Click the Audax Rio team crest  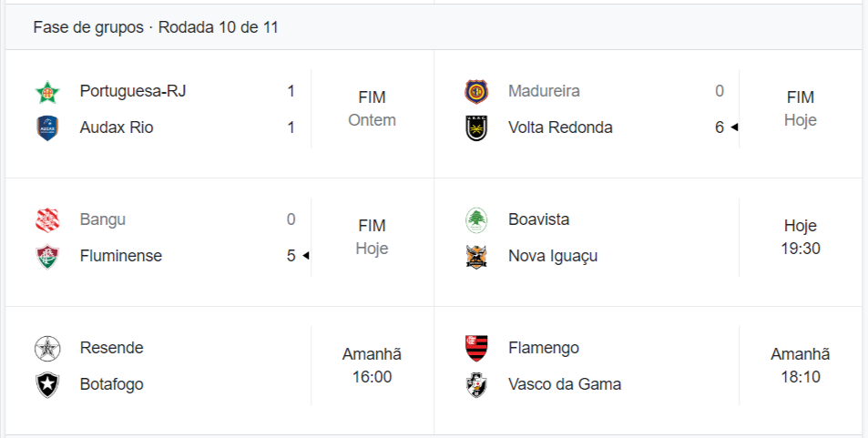(46, 127)
